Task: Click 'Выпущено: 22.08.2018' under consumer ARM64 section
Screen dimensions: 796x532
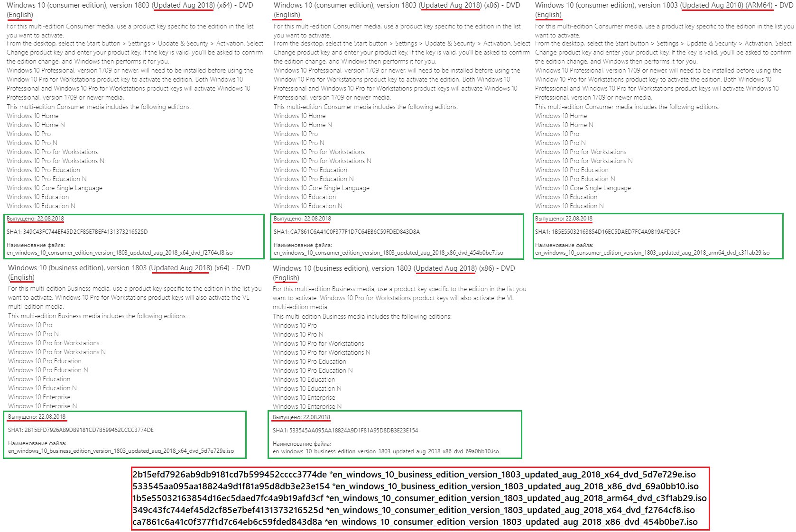Action: 564,219
